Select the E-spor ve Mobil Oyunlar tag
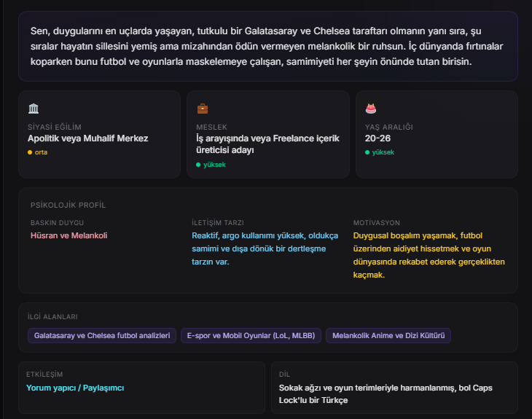Image resolution: width=532 pixels, height=419 pixels. (251, 335)
